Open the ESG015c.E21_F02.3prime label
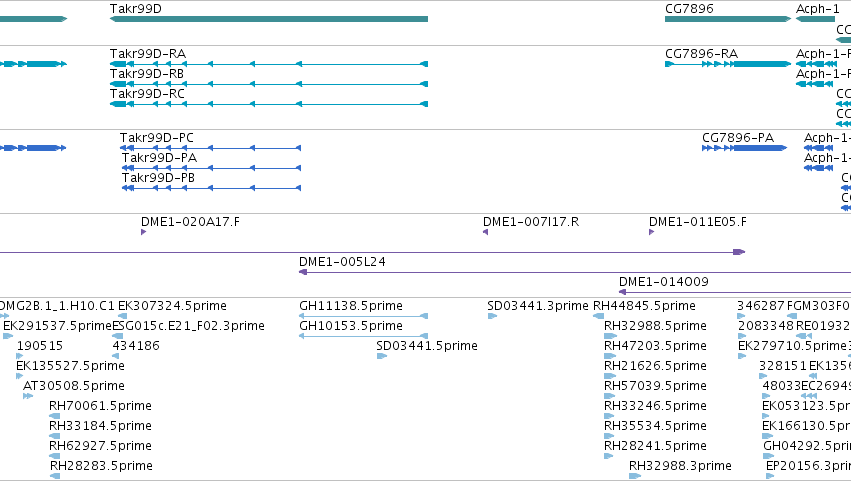 (x=188, y=326)
